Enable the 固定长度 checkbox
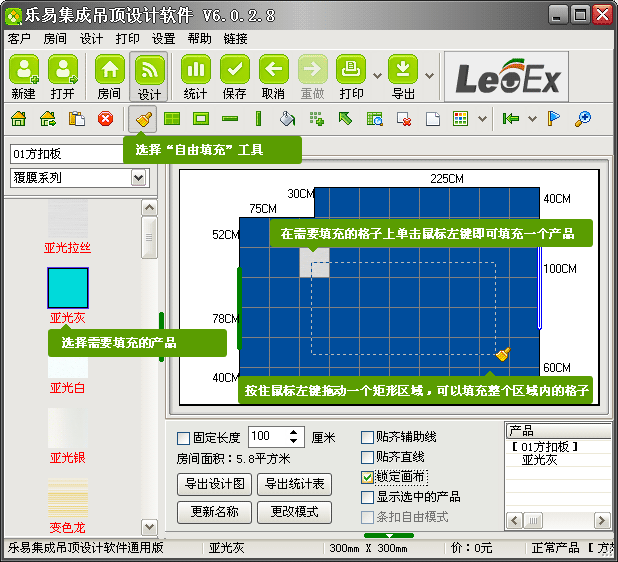 pyautogui.click(x=183, y=438)
